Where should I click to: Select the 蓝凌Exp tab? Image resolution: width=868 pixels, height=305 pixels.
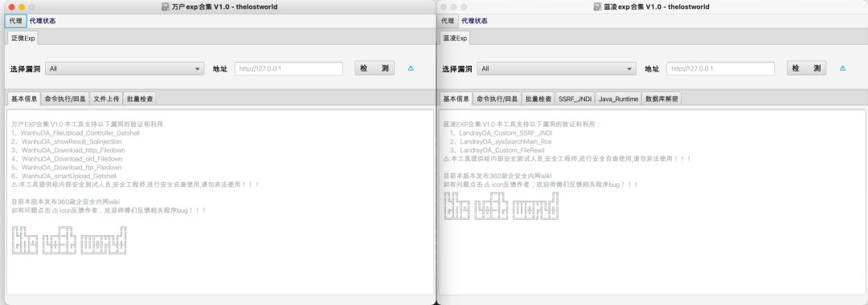(x=454, y=39)
